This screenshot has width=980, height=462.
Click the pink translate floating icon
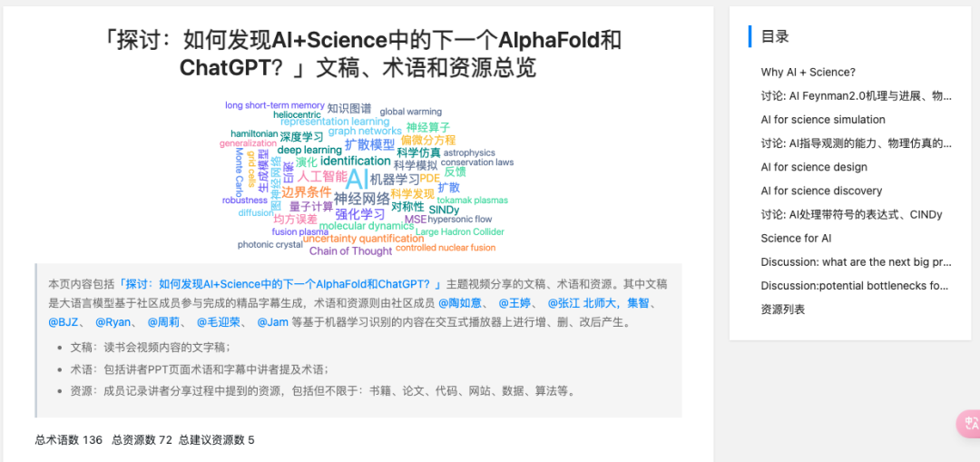(x=970, y=423)
